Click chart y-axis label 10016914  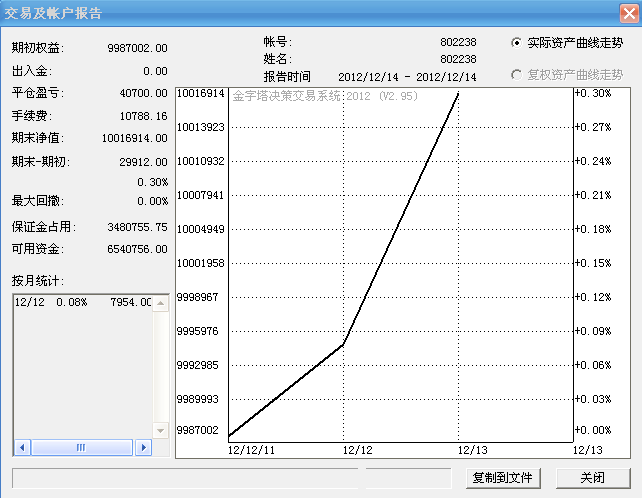(201, 93)
